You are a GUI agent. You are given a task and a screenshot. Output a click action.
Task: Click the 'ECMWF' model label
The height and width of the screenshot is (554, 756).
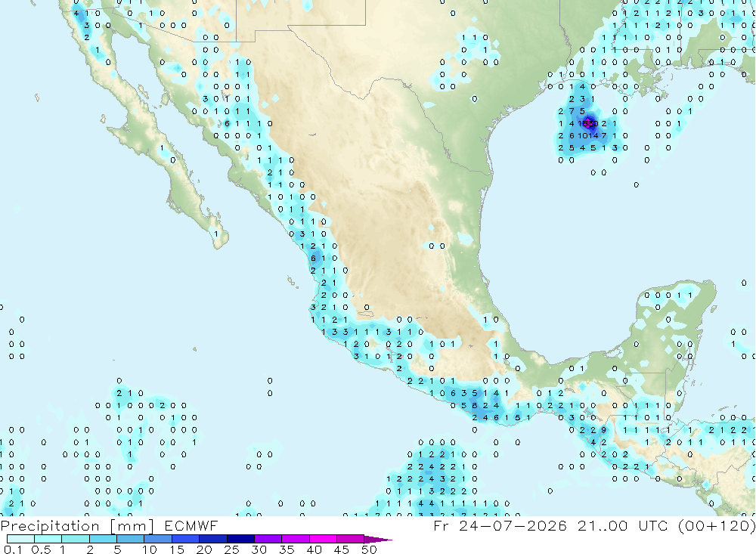click(191, 525)
